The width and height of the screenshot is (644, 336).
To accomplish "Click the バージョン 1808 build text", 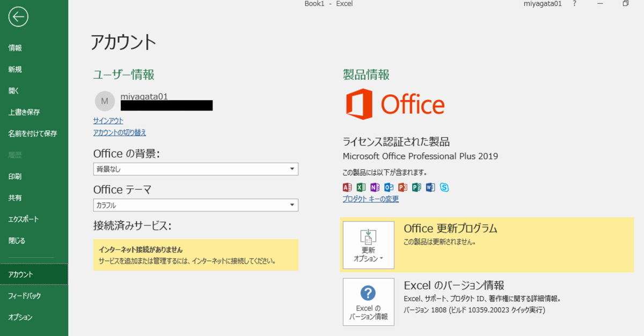I will tap(474, 310).
